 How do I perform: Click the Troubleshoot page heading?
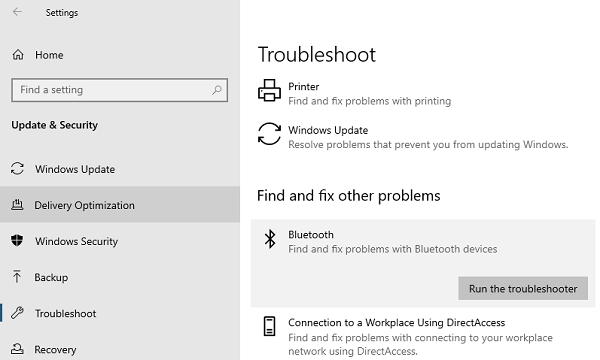(317, 54)
